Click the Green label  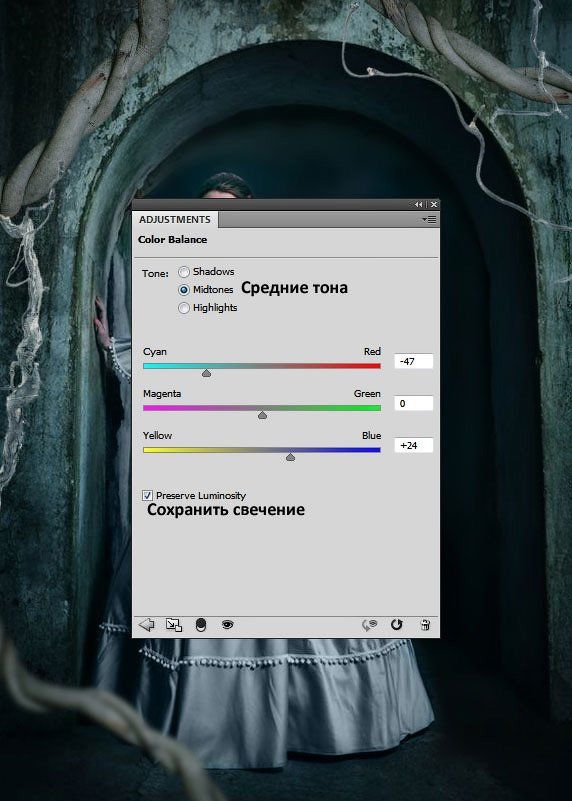(367, 393)
